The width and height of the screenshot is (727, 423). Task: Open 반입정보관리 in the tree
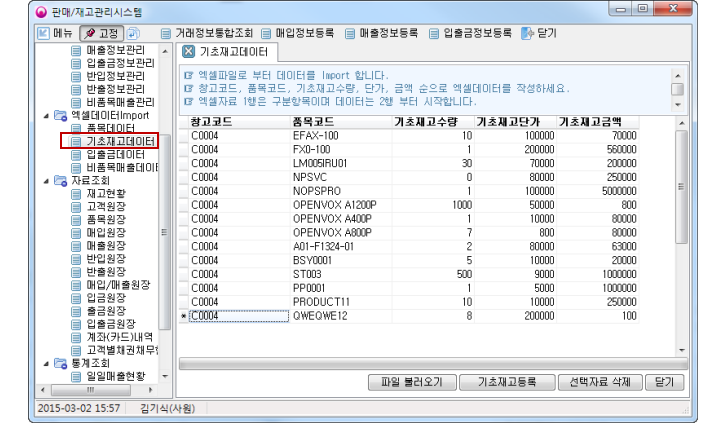(115, 76)
